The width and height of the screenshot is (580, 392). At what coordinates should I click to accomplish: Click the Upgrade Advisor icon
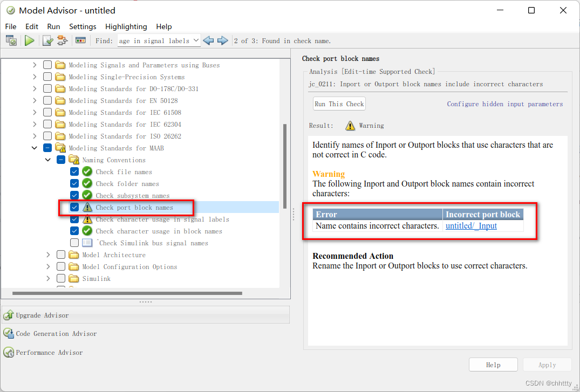(x=9, y=315)
